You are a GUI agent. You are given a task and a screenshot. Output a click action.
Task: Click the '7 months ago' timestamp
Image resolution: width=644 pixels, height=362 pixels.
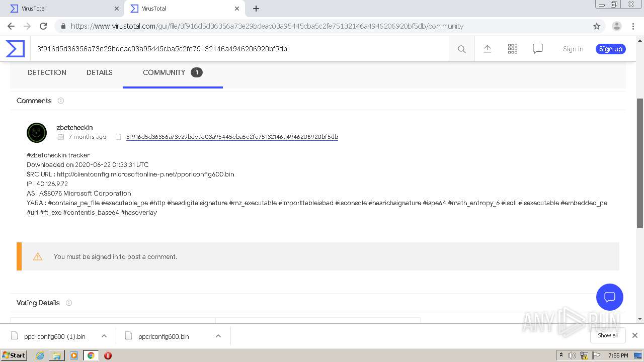tap(88, 137)
